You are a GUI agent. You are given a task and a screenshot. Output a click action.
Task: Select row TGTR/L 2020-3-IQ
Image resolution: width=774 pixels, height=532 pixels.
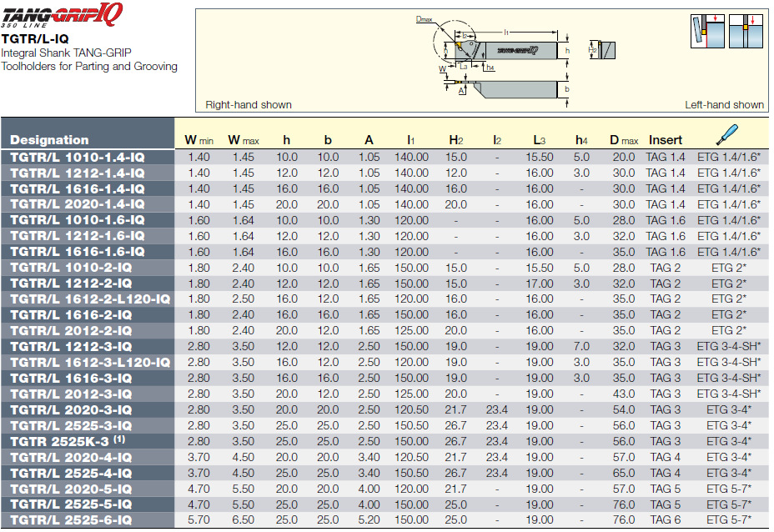point(385,409)
